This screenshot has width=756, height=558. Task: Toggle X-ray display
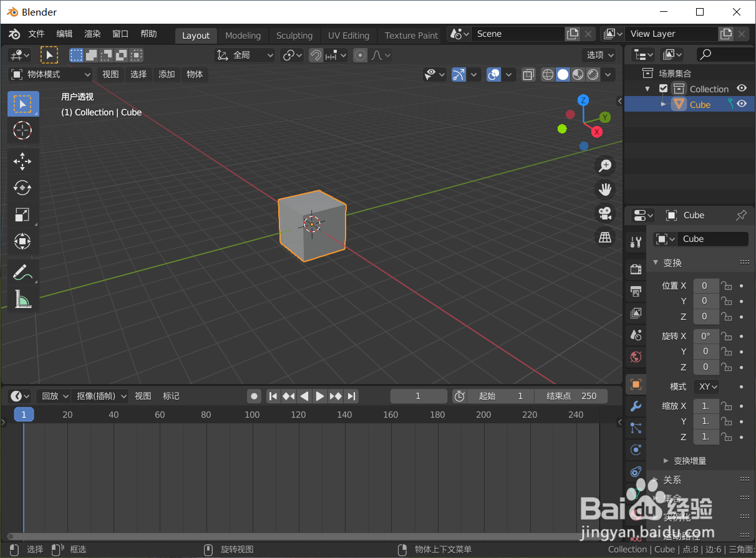point(528,75)
